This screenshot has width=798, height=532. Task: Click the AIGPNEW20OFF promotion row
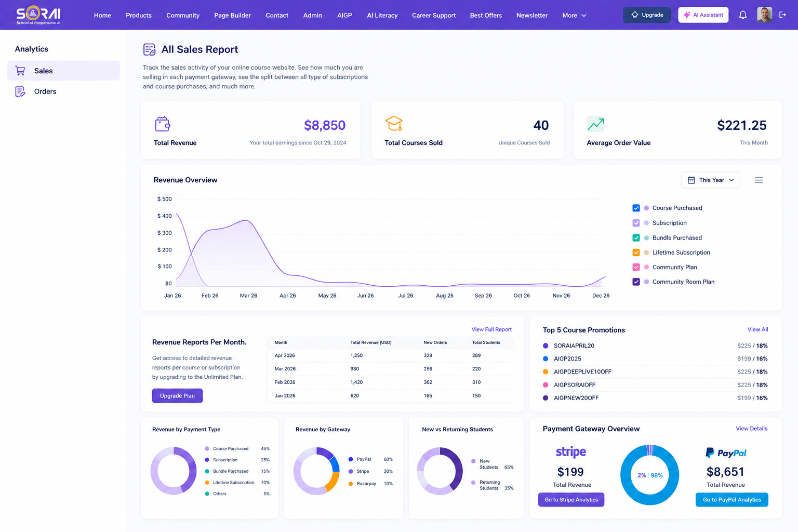point(655,398)
